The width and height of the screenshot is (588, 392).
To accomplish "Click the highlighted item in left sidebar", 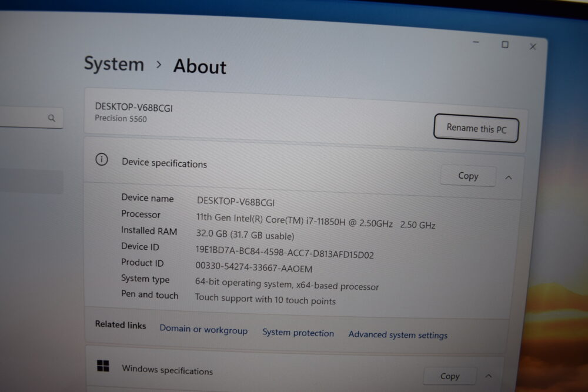I will (32, 182).
